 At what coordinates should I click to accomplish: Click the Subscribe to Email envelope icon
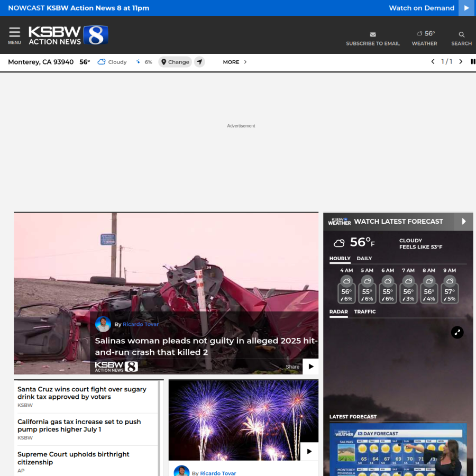373,34
